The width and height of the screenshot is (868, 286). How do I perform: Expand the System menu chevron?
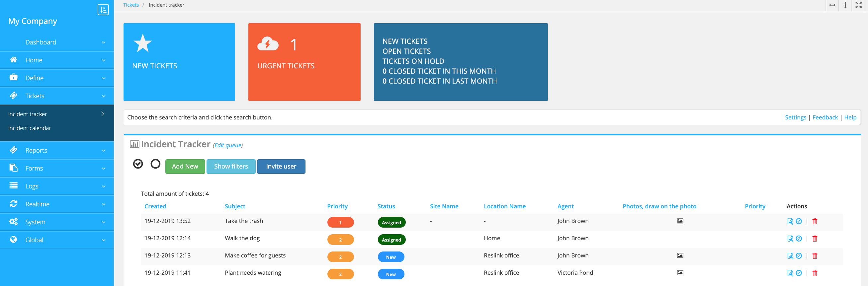(x=104, y=222)
